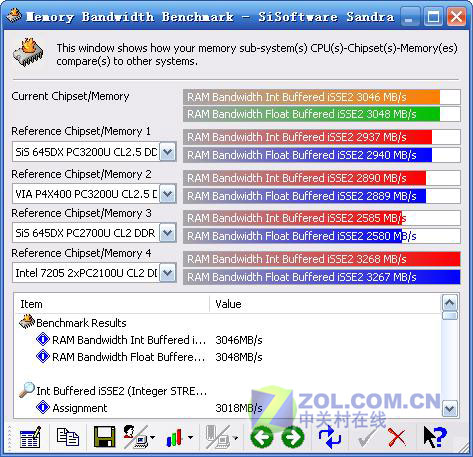The image size is (473, 457).
Task: Open the options table icon in toolbar
Action: click(30, 437)
